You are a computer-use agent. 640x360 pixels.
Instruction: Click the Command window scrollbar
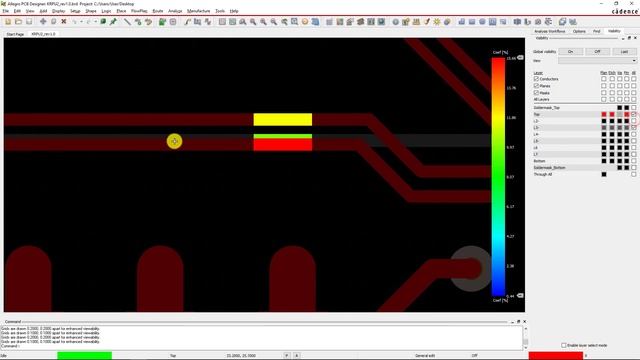(525, 338)
